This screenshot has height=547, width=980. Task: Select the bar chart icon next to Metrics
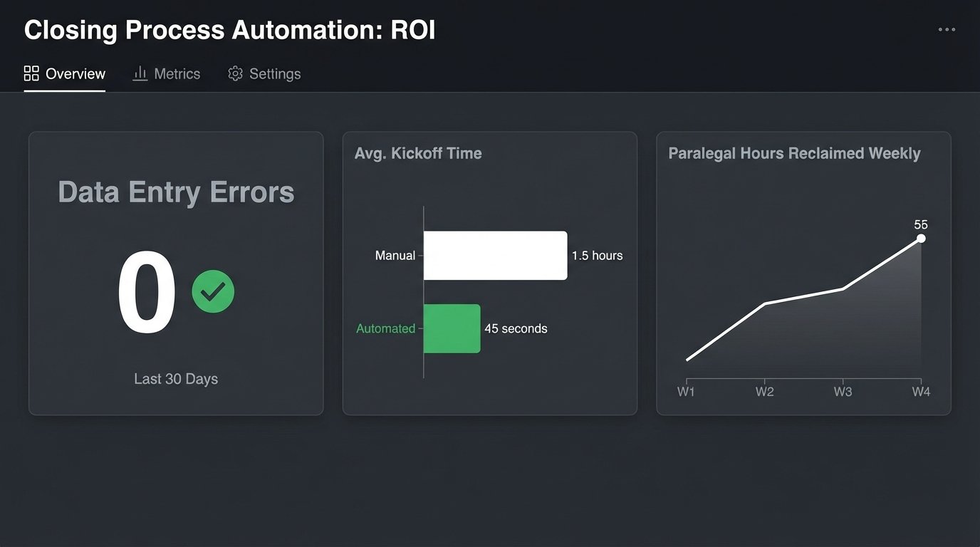(140, 73)
